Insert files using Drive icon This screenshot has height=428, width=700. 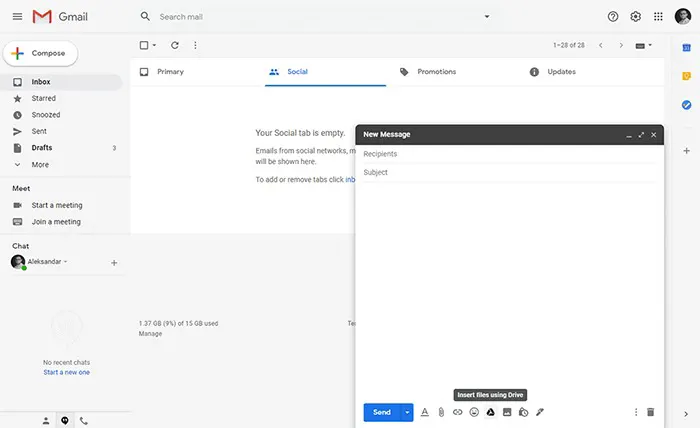tap(490, 412)
